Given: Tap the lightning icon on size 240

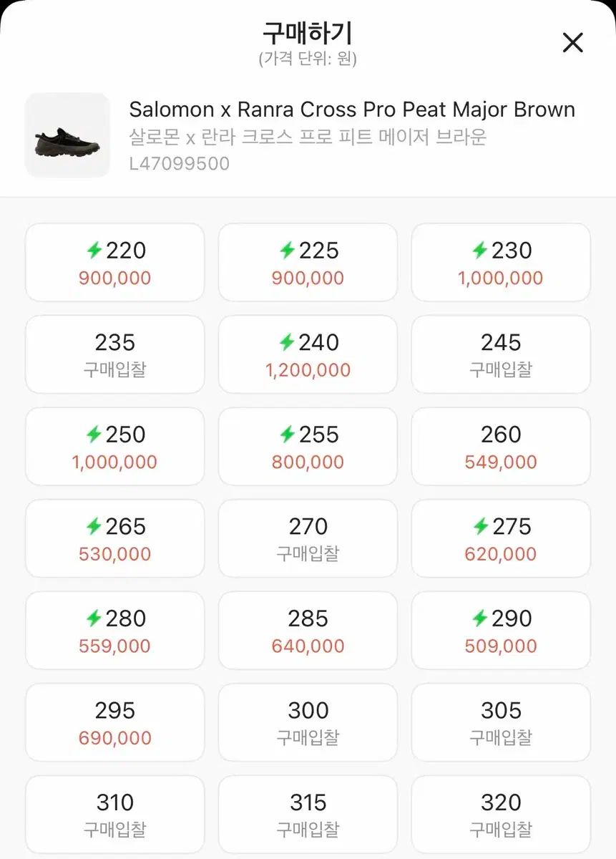Looking at the screenshot, I should [x=287, y=343].
